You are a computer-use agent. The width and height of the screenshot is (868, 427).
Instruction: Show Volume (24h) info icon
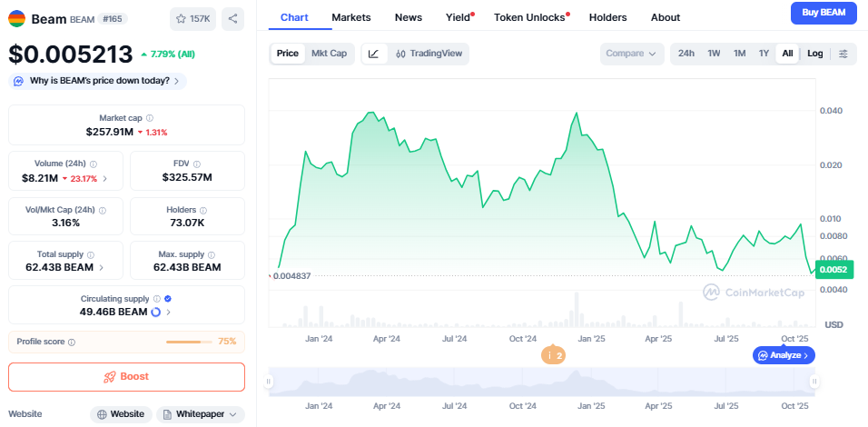[94, 164]
